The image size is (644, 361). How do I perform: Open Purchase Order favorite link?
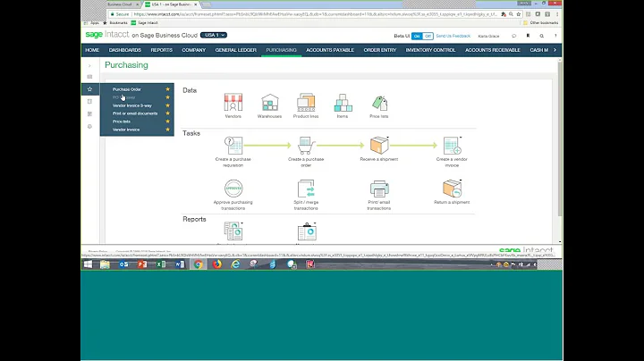coord(126,89)
